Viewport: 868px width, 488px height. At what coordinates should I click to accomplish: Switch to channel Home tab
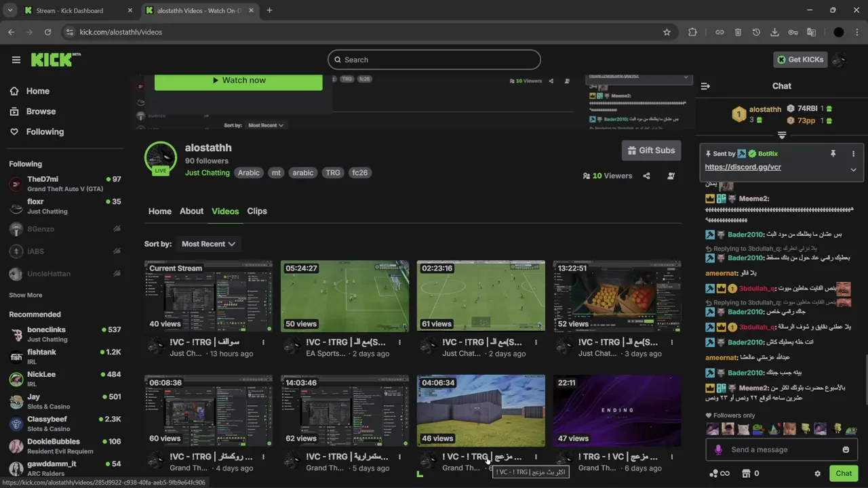(x=160, y=211)
